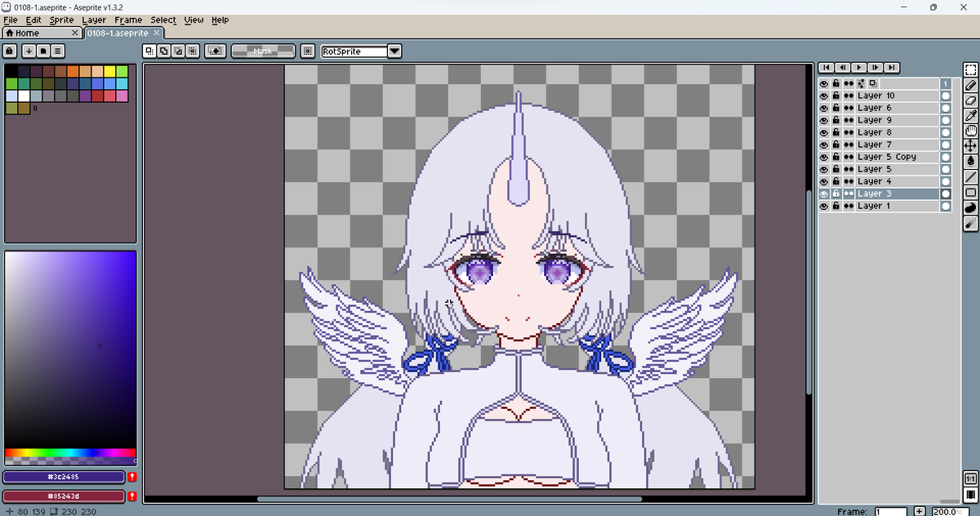Go to previous frame
The image size is (980, 516).
point(843,67)
